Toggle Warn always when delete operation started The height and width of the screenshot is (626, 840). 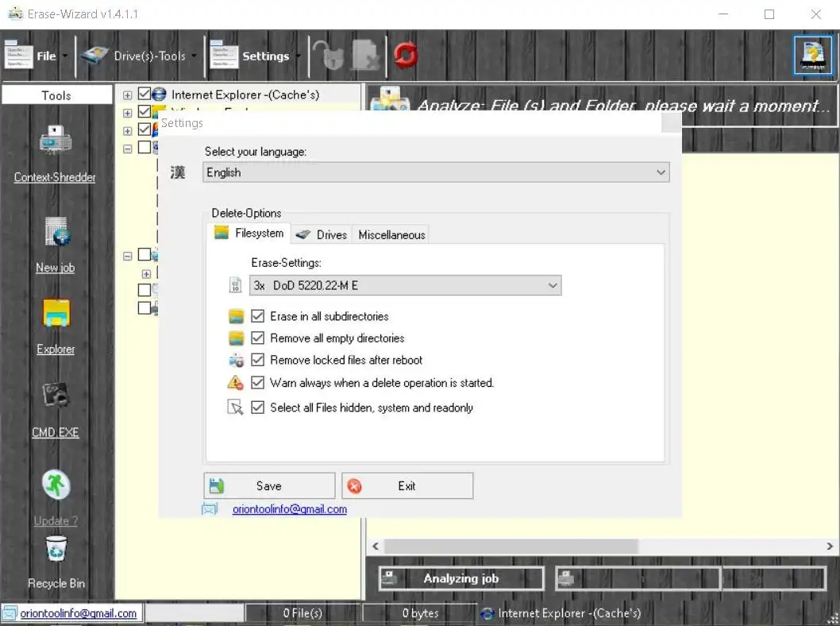pyautogui.click(x=258, y=383)
